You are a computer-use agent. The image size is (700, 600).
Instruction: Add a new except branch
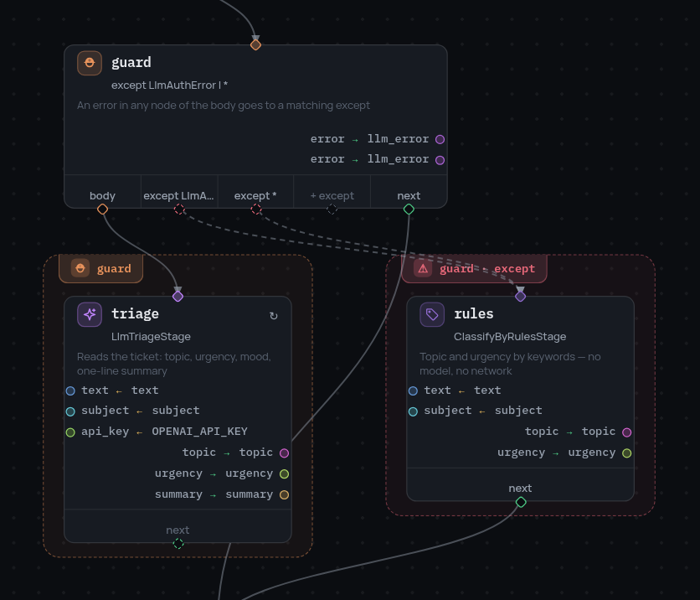click(332, 192)
